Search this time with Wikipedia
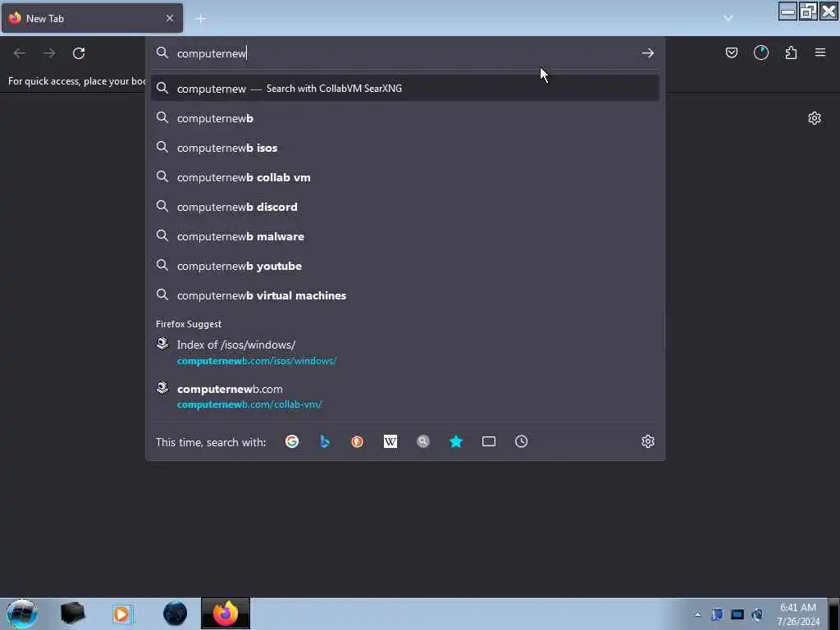The width and height of the screenshot is (840, 630). coord(390,441)
